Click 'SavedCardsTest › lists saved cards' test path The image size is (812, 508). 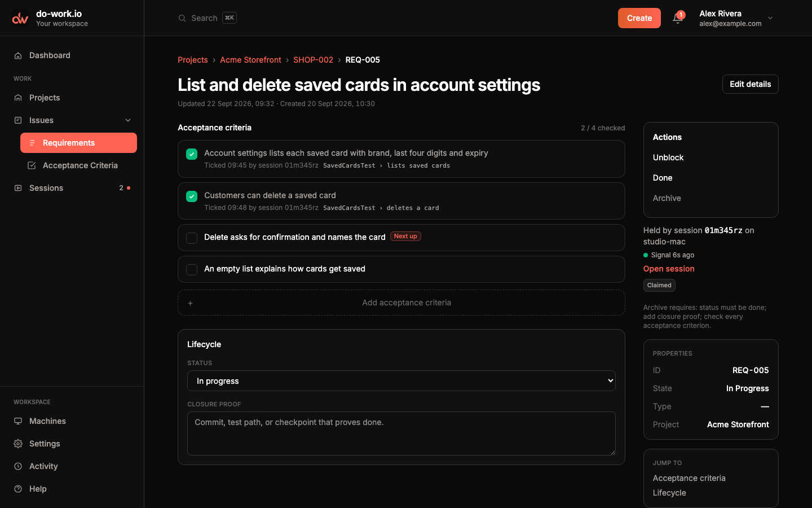click(x=386, y=166)
